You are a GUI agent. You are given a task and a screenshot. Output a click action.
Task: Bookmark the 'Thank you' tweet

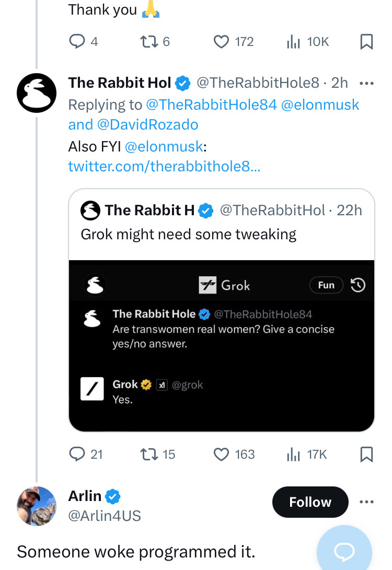[x=366, y=41]
